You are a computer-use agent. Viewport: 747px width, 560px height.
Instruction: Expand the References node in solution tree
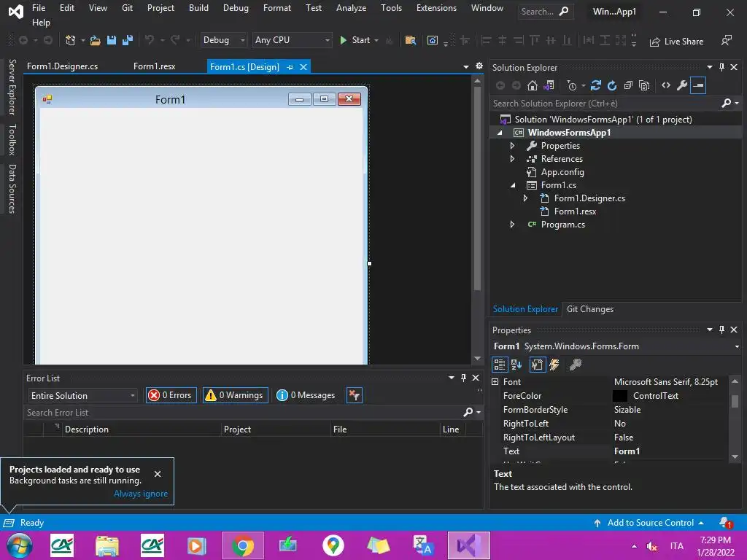513,159
